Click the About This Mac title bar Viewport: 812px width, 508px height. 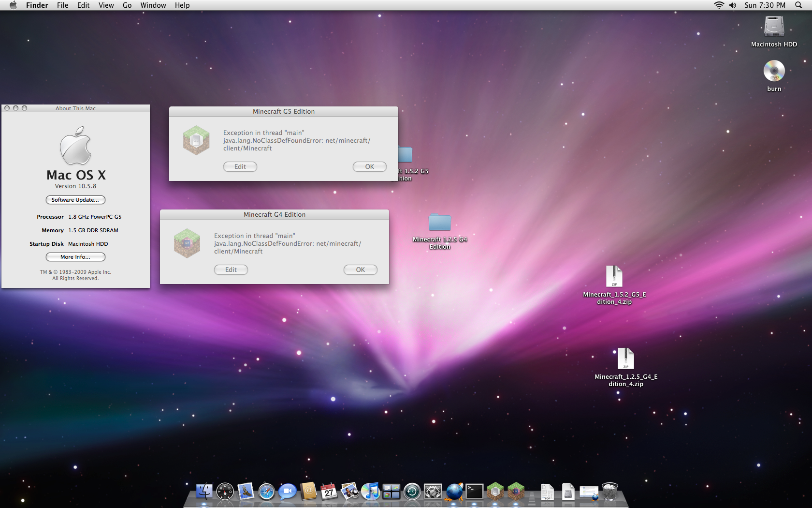click(x=75, y=108)
